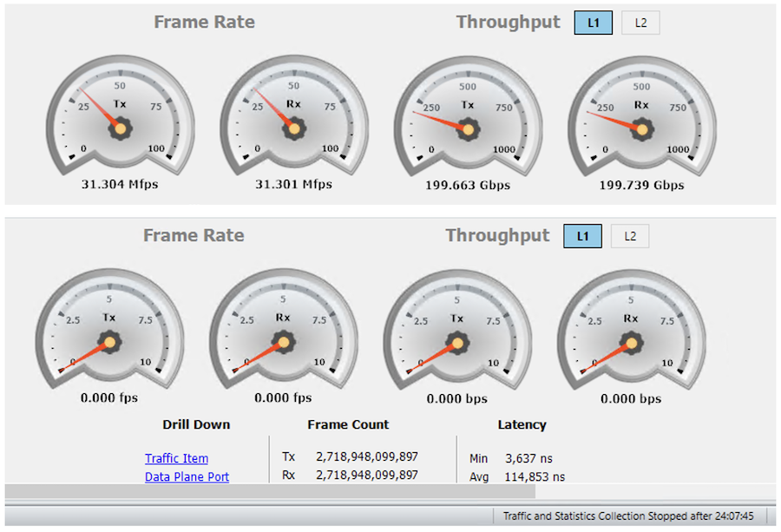This screenshot has height=532, width=781.
Task: Click the Rx Throughput gauge showing 199.739 Gbps
Action: tap(641, 122)
